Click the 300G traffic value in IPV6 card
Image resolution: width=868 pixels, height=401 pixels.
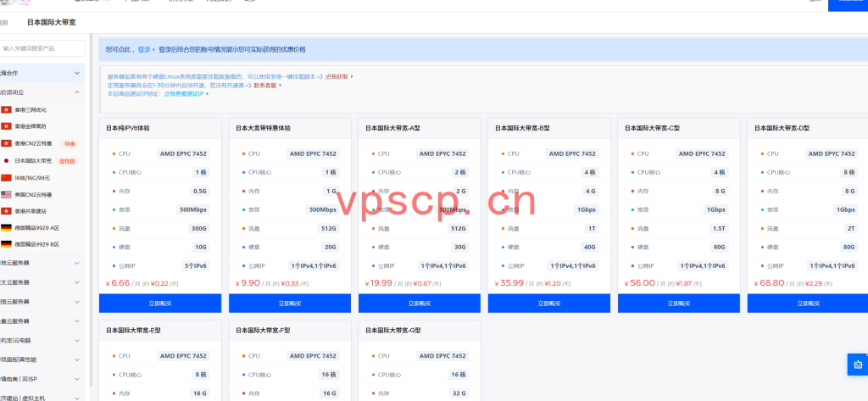coord(199,228)
